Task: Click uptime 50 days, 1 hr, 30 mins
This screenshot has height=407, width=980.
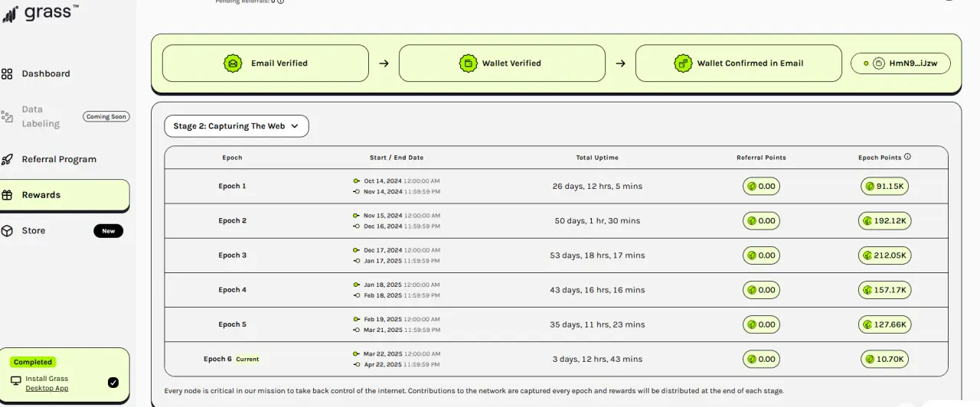Action: tap(597, 221)
